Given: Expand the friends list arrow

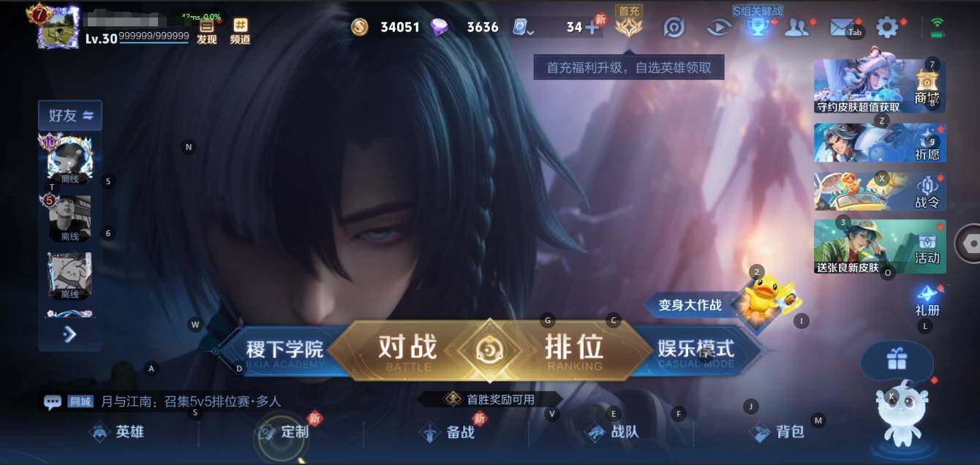Looking at the screenshot, I should [x=70, y=334].
